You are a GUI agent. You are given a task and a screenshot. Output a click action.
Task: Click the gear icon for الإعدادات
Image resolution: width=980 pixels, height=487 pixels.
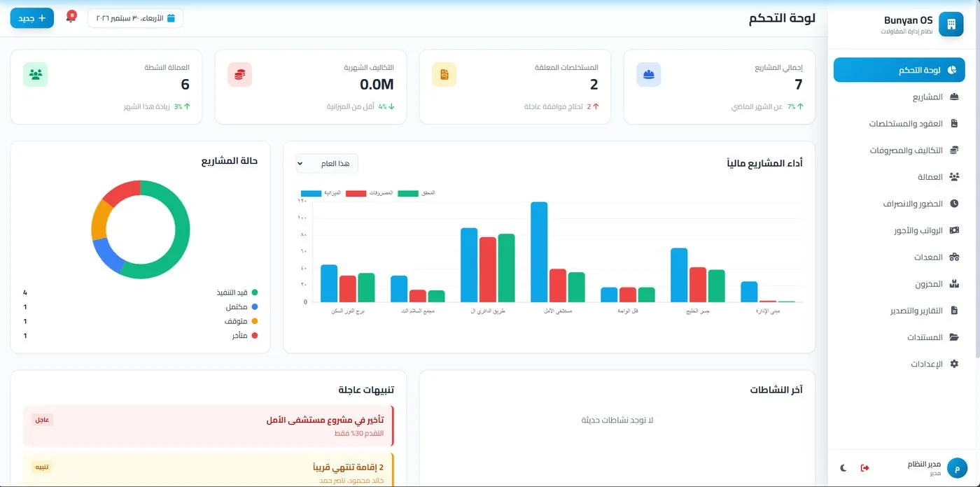(x=953, y=364)
